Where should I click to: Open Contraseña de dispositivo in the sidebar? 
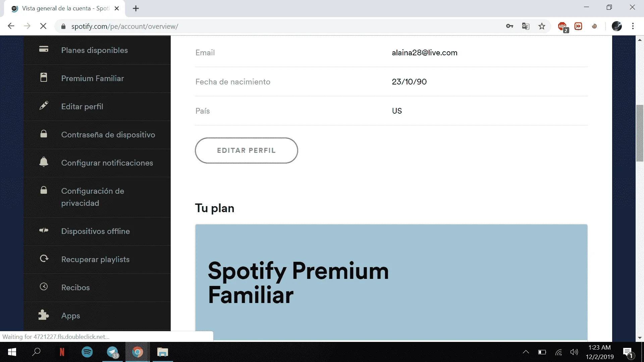pyautogui.click(x=108, y=135)
